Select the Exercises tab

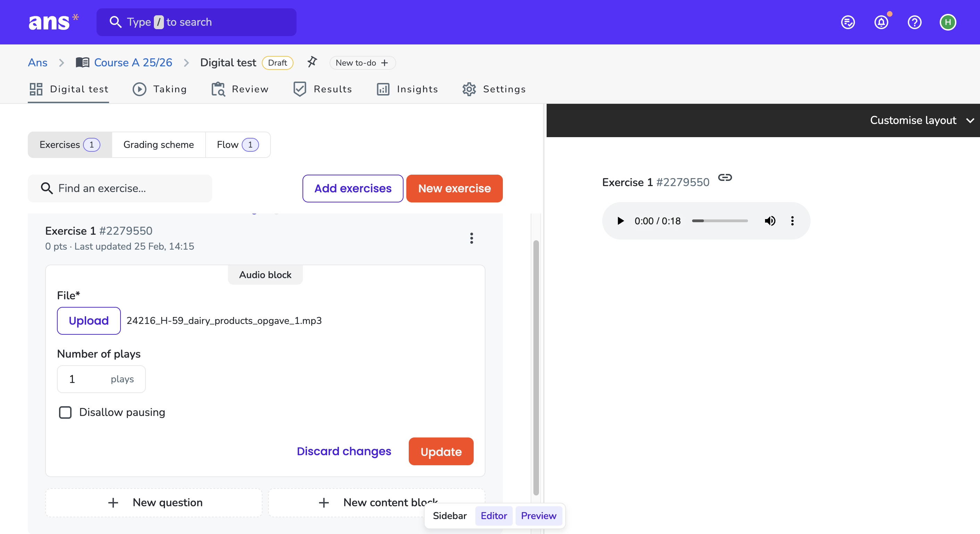click(70, 144)
